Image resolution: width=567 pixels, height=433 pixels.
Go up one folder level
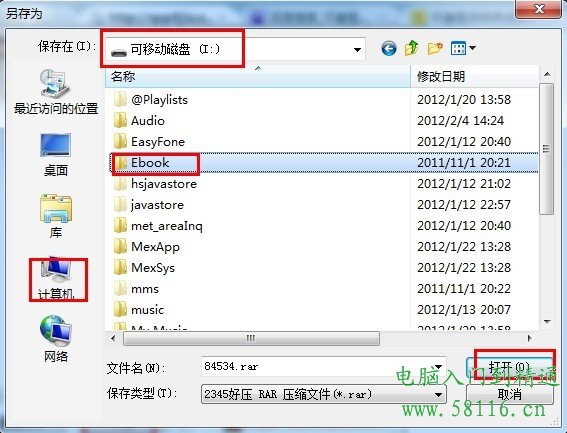(x=412, y=48)
